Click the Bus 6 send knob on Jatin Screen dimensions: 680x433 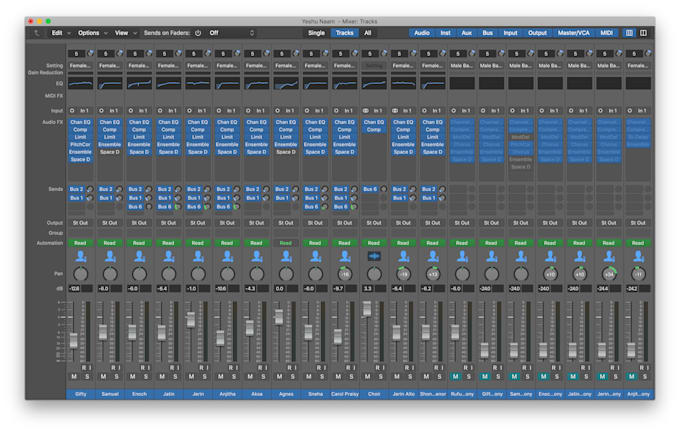pos(178,207)
